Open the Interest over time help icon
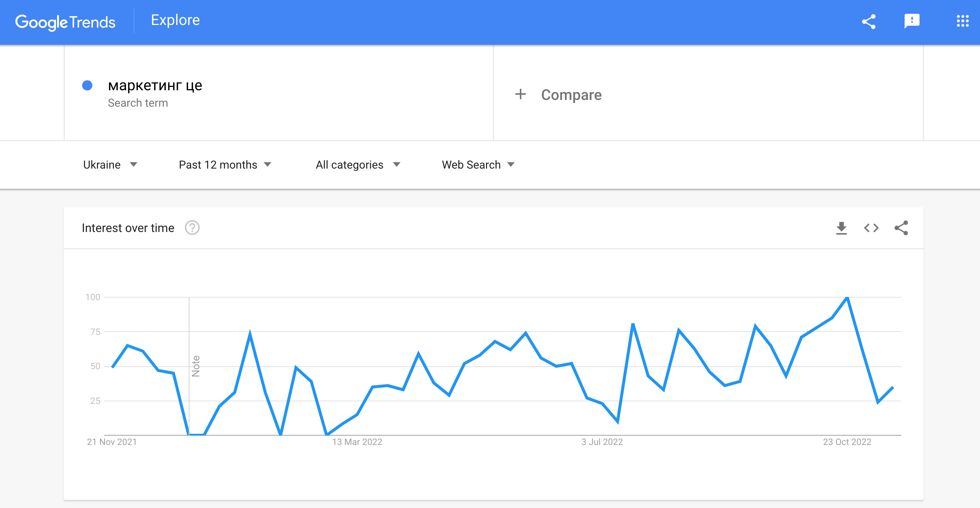 (x=192, y=228)
